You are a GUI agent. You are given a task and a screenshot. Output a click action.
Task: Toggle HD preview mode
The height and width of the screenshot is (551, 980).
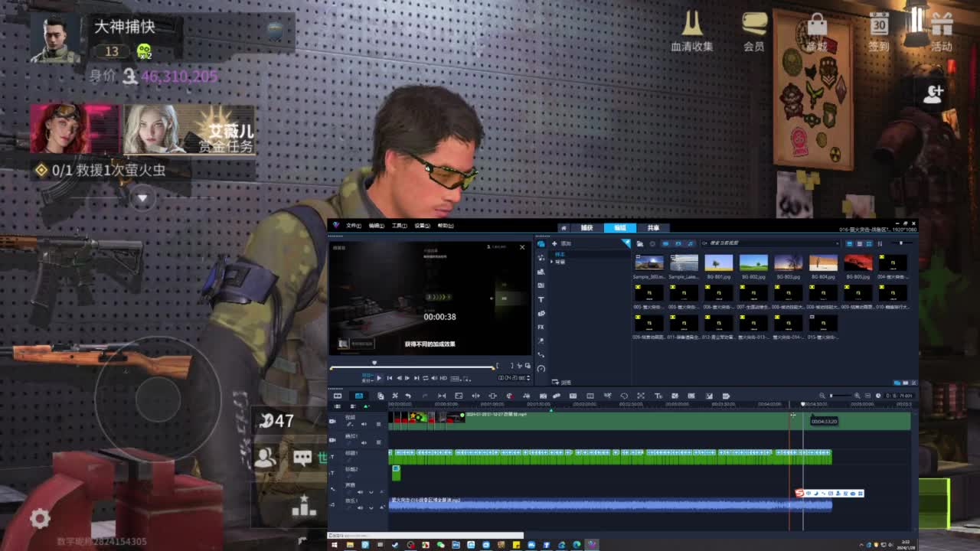coord(443,378)
